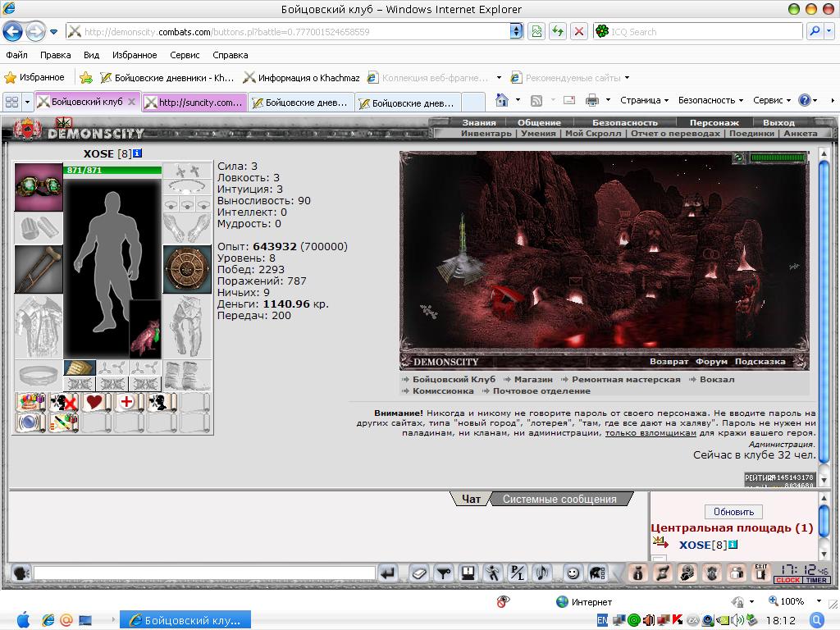Viewport: 840px width, 630px height.
Task: Switch to Системные сообщения tab
Action: point(559,500)
